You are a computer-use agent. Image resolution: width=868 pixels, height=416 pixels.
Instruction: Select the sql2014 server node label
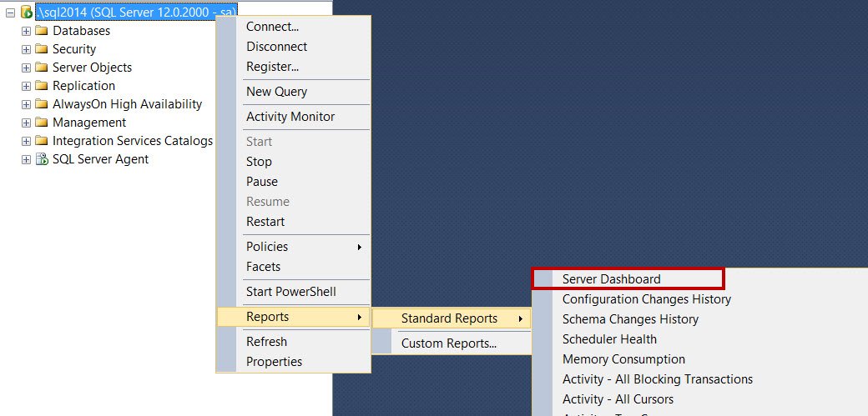136,13
